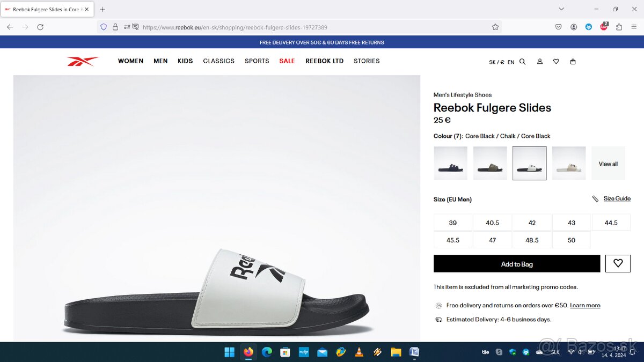Open the SK / € EN language selector
Image resolution: width=644 pixels, height=362 pixels.
501,62
